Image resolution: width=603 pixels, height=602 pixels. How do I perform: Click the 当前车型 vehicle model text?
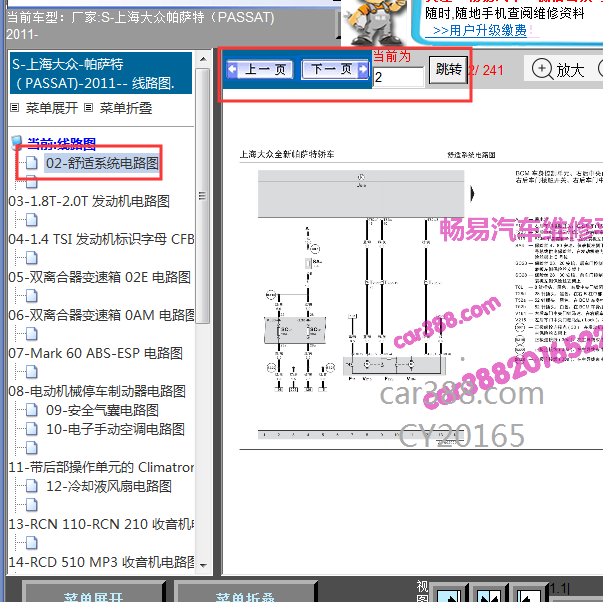pos(140,25)
